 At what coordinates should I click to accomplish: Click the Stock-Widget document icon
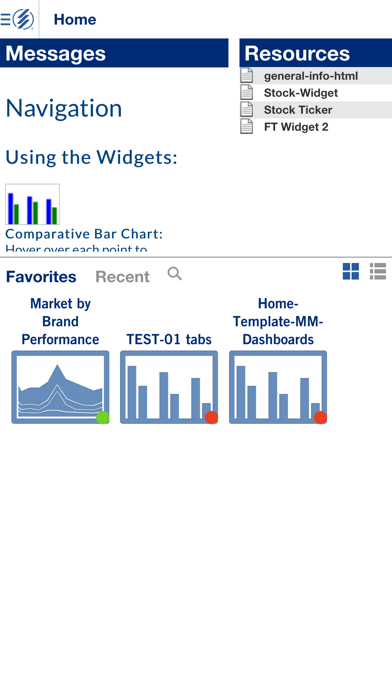click(x=247, y=92)
